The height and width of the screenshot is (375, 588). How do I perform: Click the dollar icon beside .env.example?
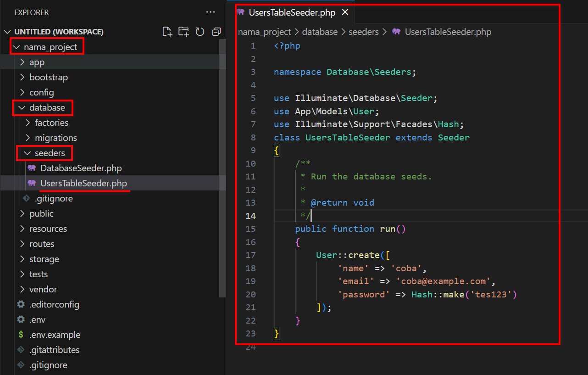pyautogui.click(x=21, y=335)
